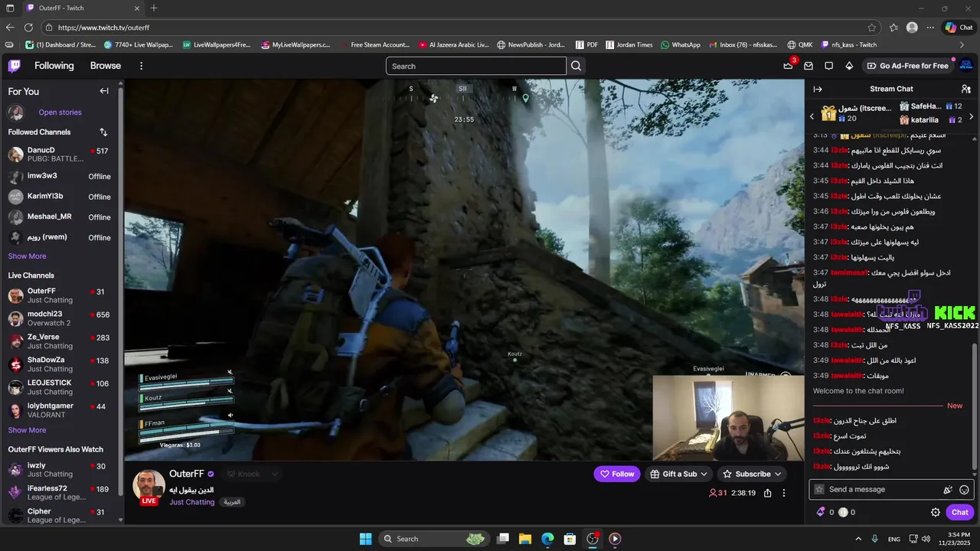Open Copilot Chat in Edge toolbar

point(959,28)
